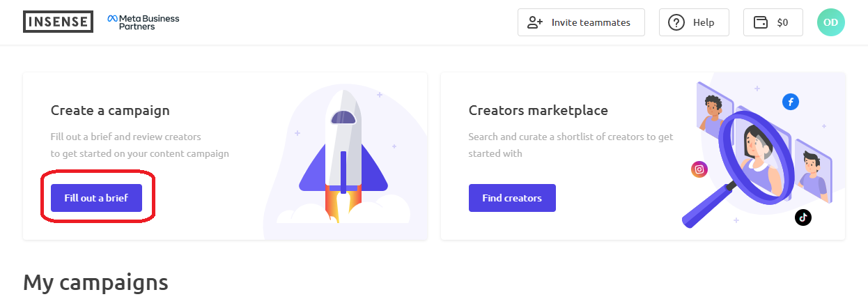This screenshot has height=306, width=868.
Task: Open Invite teammates
Action: tap(581, 22)
